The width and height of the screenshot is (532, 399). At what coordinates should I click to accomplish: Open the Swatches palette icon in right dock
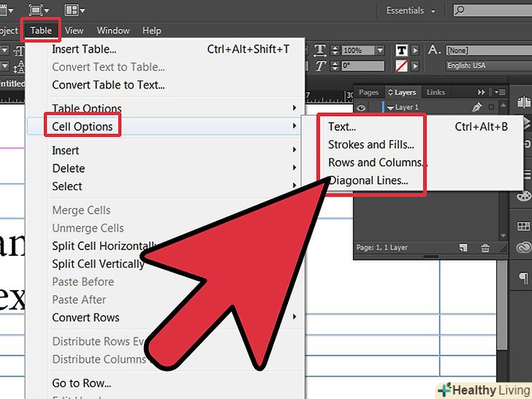tap(523, 197)
